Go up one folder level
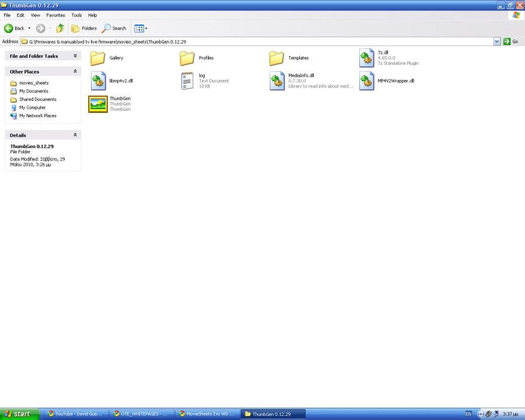Viewport: 525px width, 420px height. pos(60,29)
